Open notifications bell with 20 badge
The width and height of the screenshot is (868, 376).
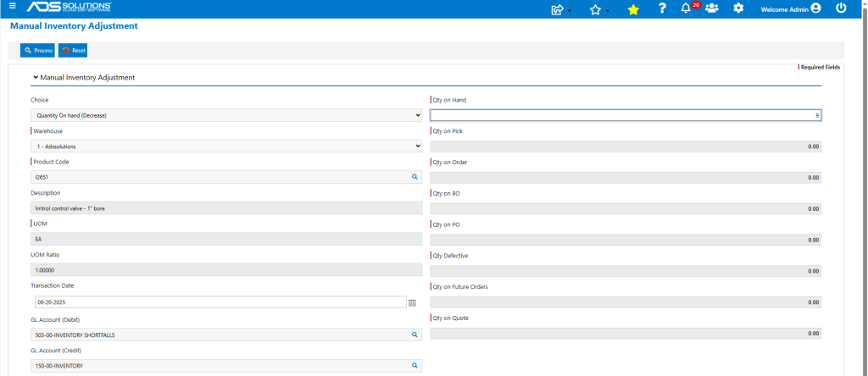coord(687,8)
